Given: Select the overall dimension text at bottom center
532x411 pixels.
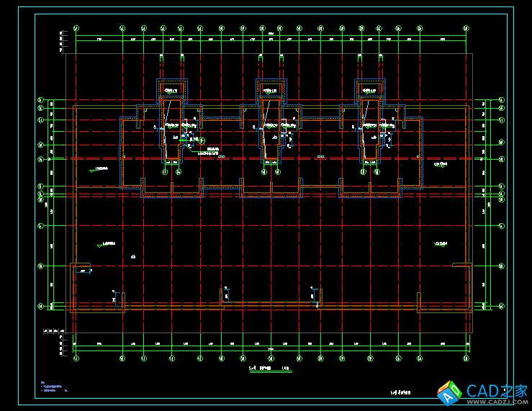Looking at the screenshot, I should click(x=271, y=350).
